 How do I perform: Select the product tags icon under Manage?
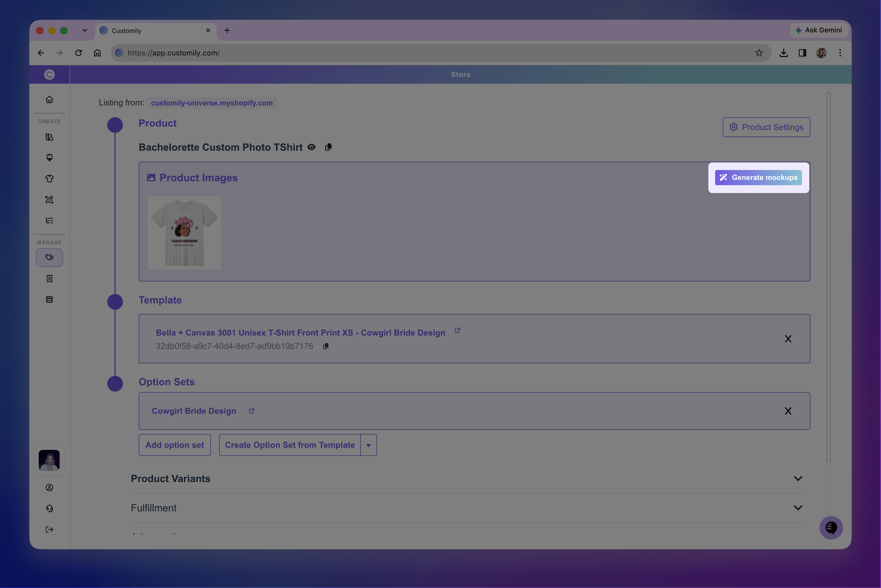49,258
